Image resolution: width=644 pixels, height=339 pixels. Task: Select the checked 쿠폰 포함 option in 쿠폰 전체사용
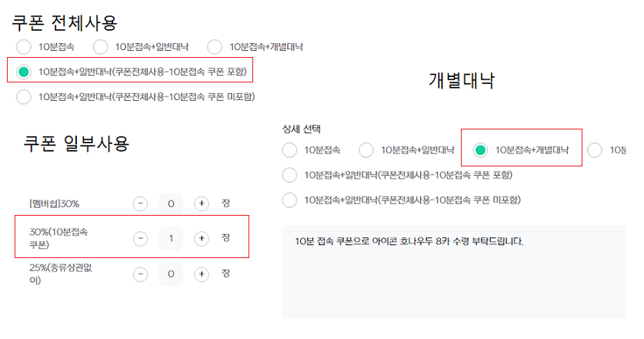24,72
